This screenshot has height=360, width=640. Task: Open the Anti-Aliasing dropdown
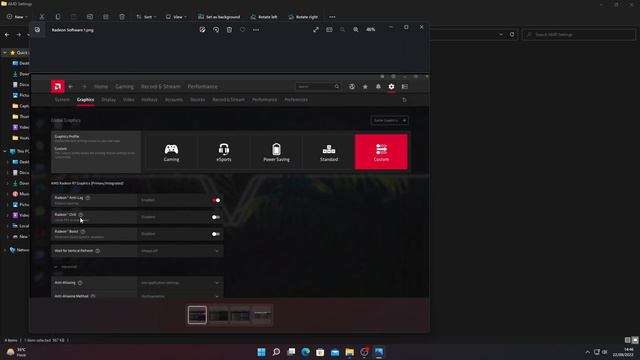[180, 283]
